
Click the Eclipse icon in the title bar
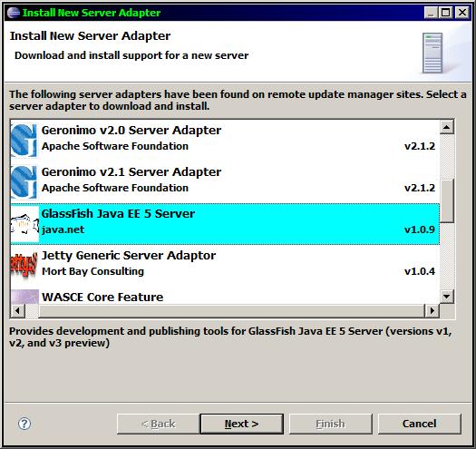click(14, 13)
